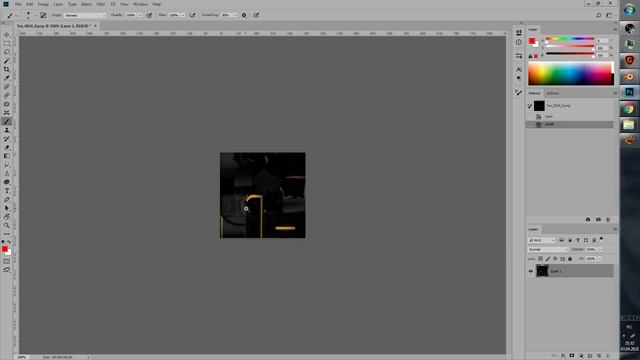
Task: Switch to the Actions tab
Action: pos(552,93)
